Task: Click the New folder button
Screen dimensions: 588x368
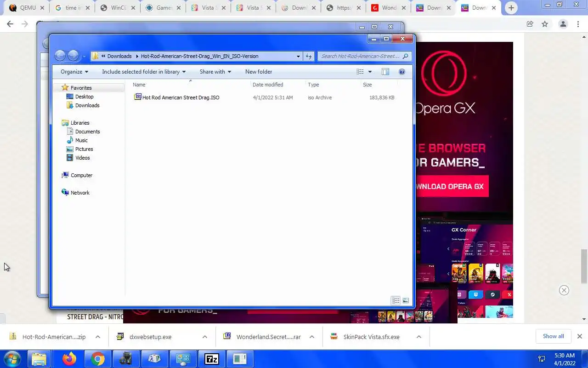Action: pos(259,72)
